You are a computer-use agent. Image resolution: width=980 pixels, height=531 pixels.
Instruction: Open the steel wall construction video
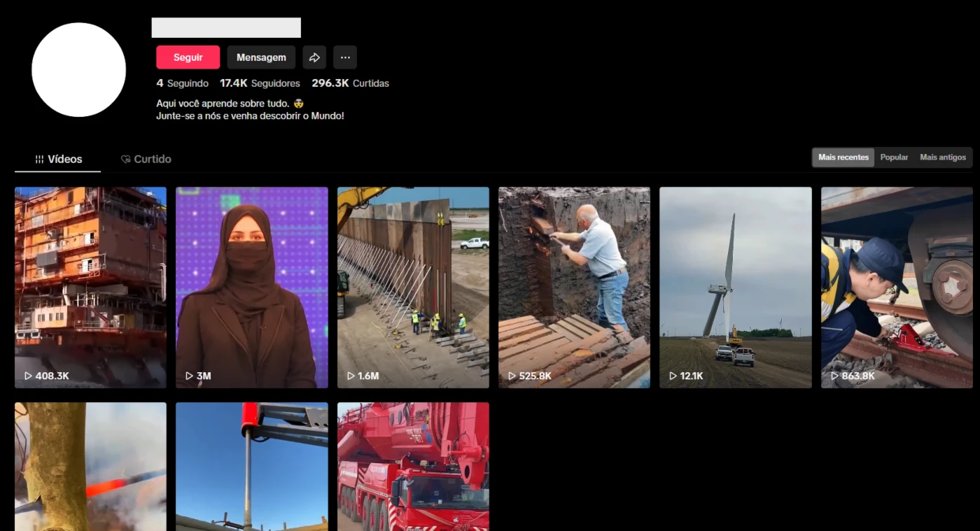click(413, 288)
